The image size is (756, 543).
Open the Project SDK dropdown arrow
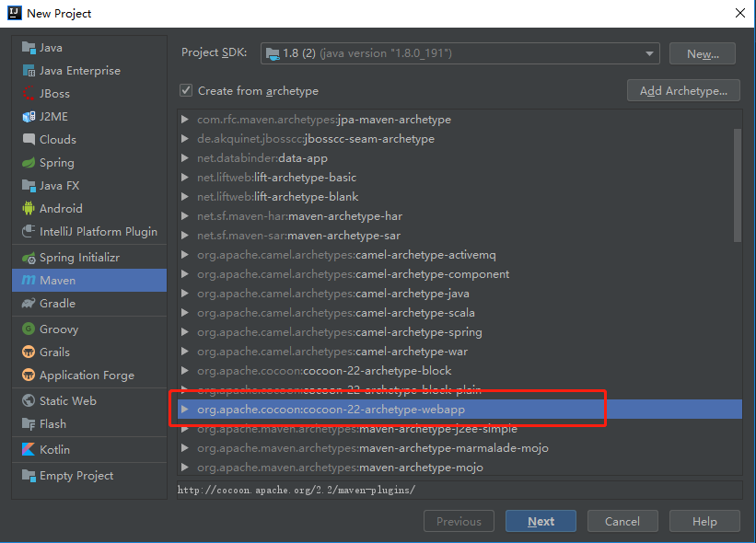coord(649,53)
